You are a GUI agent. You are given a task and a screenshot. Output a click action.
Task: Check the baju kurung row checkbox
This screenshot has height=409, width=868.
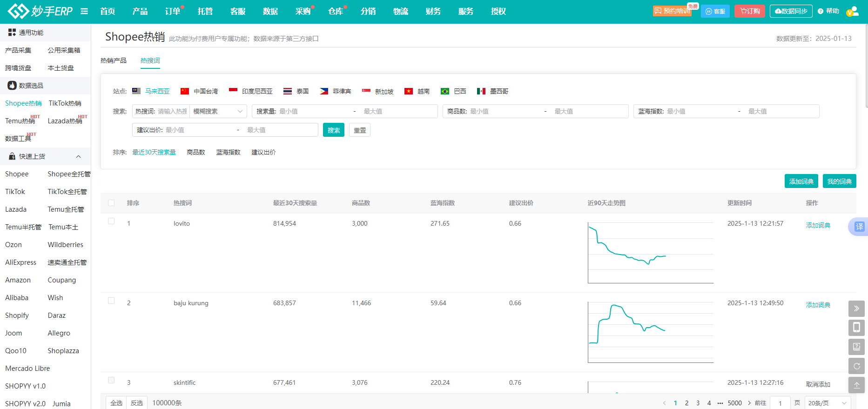111,301
